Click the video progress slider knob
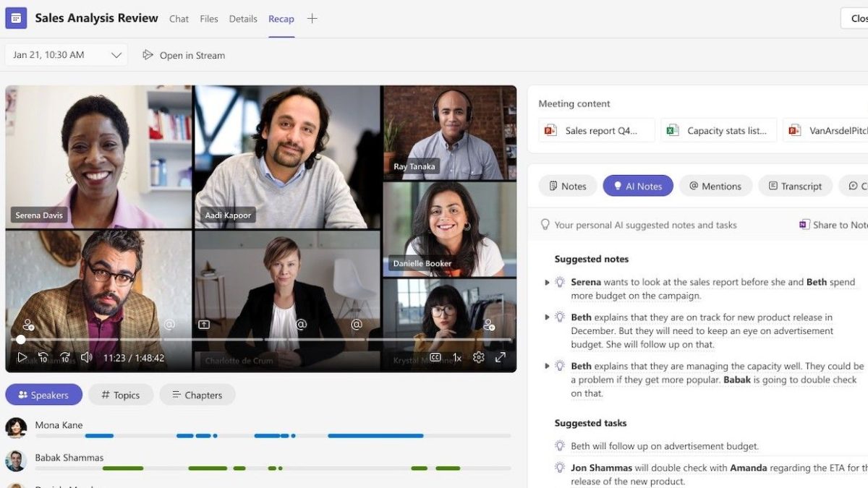Viewport: 868px width, 488px height. coord(20,339)
